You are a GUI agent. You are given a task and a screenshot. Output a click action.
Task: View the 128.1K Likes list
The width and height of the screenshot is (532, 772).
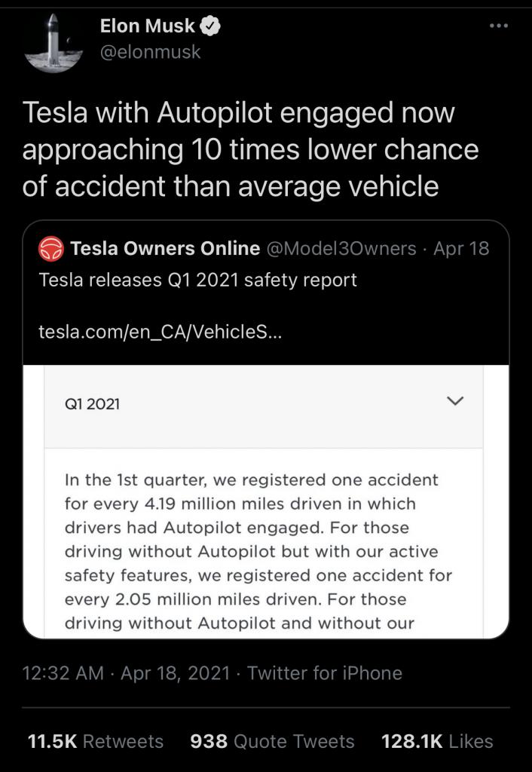click(438, 741)
